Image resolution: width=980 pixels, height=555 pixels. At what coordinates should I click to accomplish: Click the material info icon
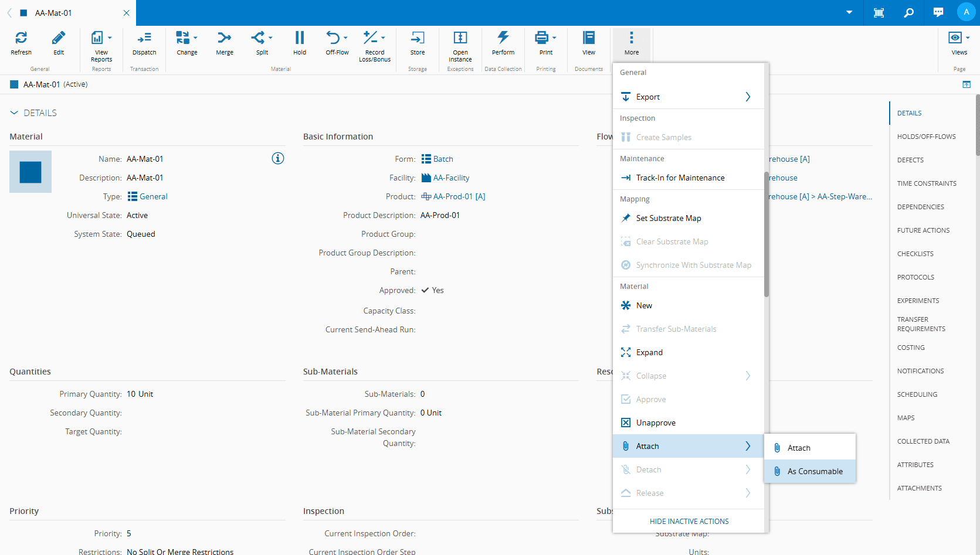point(278,158)
